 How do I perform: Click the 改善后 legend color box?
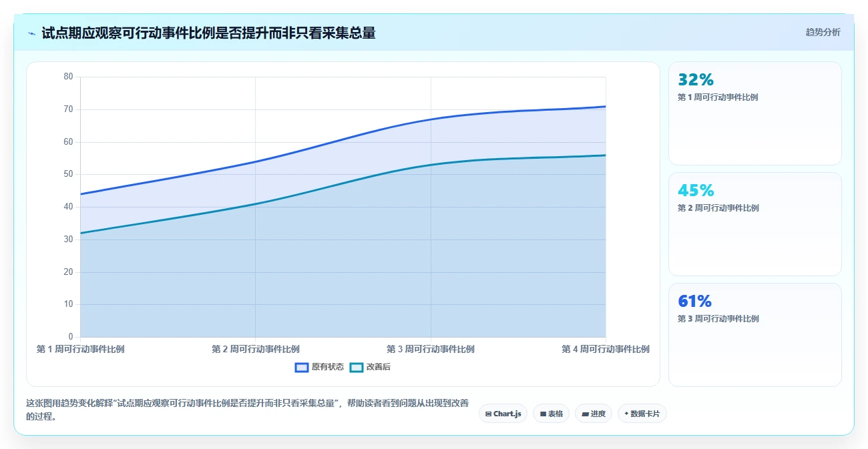pyautogui.click(x=357, y=367)
